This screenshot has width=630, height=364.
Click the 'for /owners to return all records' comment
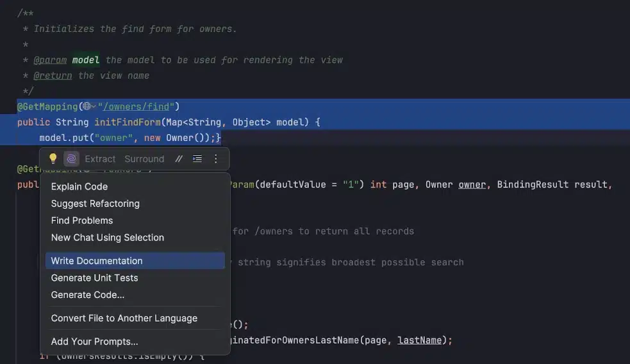pyautogui.click(x=323, y=231)
